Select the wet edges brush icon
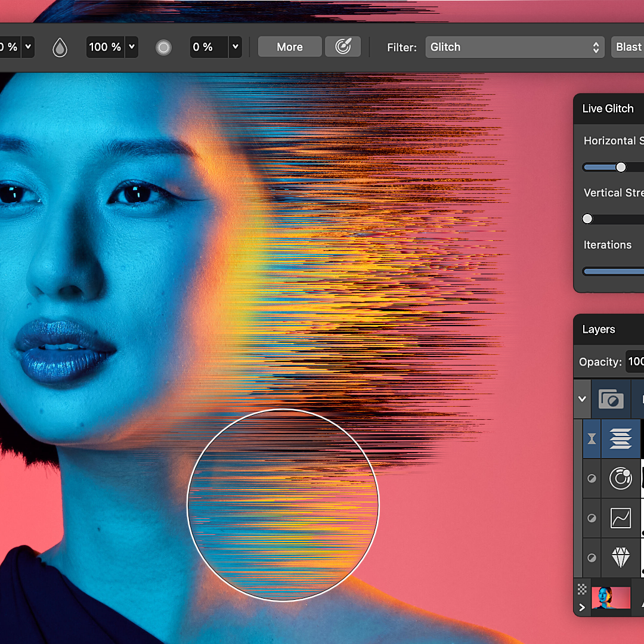 (x=343, y=47)
